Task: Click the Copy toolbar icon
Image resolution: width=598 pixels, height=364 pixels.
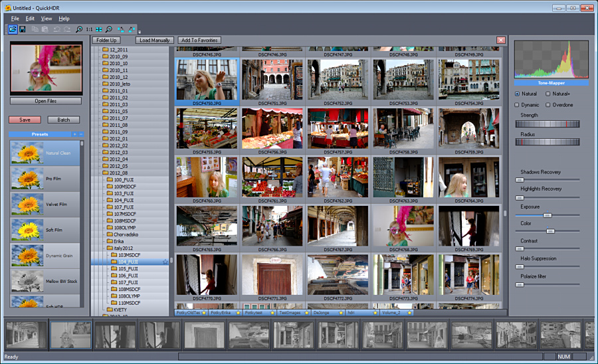Action: pos(35,29)
